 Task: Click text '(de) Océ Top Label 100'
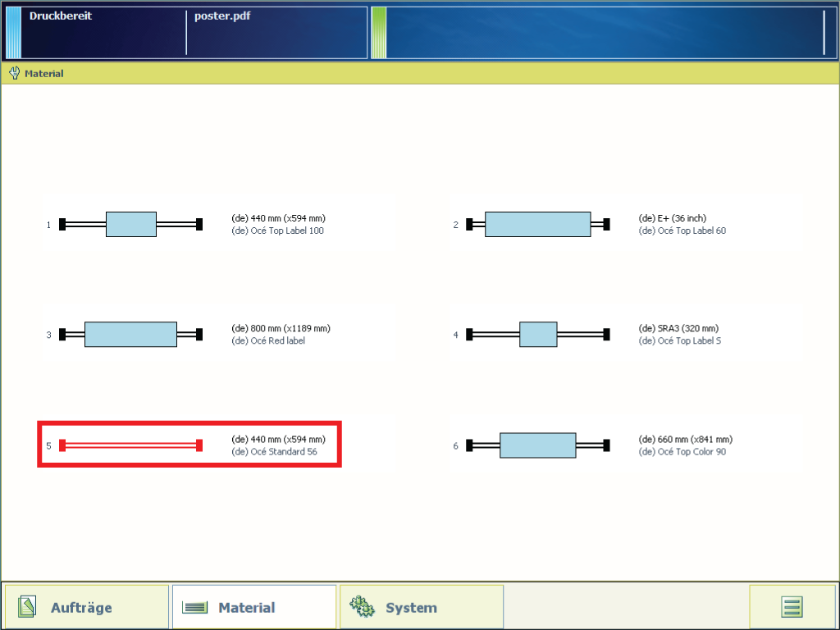277,231
